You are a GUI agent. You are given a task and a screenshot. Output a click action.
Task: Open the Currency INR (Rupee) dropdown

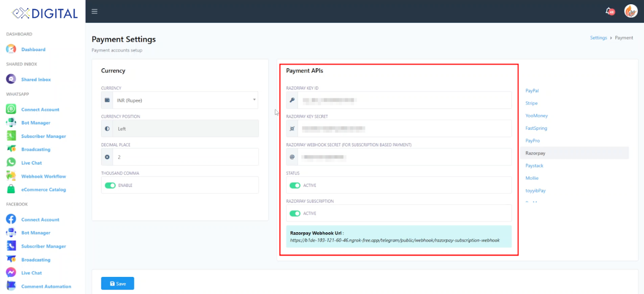(186, 100)
